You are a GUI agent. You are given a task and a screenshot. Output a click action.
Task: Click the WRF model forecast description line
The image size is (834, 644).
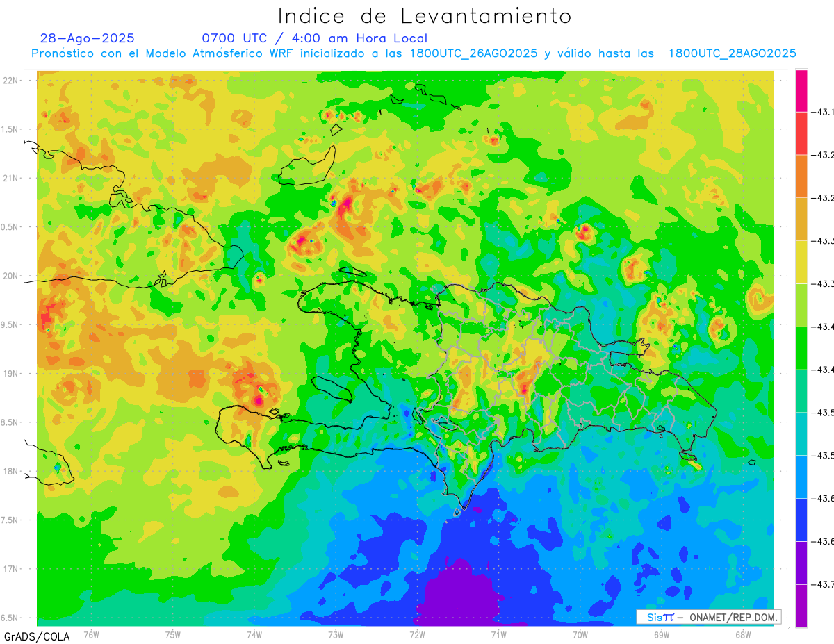pyautogui.click(x=414, y=53)
